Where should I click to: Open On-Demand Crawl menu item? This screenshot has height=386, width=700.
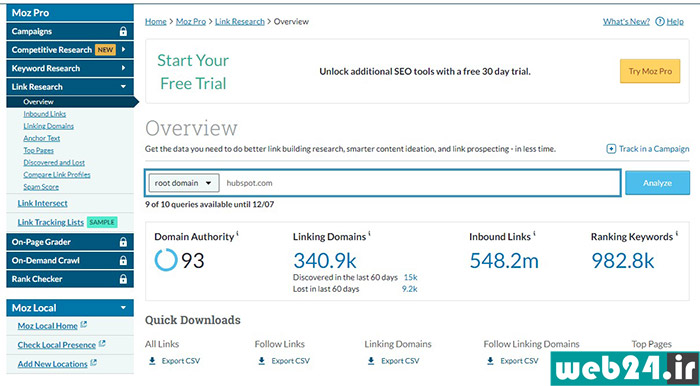coord(70,261)
